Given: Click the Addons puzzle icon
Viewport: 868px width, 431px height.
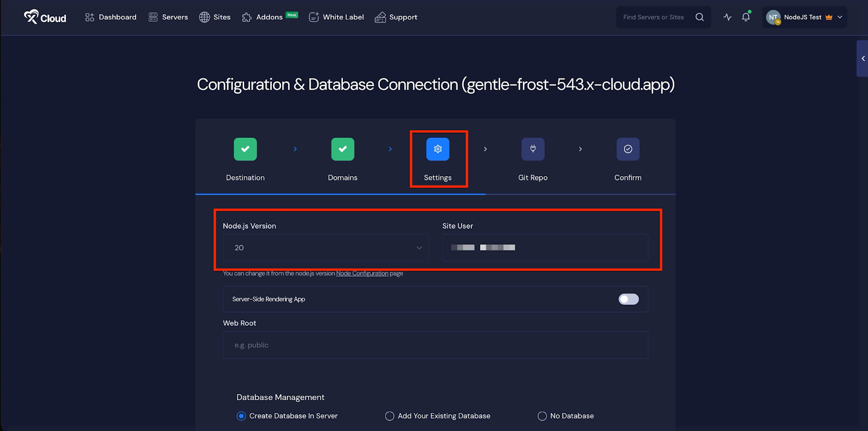Looking at the screenshot, I should pyautogui.click(x=247, y=17).
